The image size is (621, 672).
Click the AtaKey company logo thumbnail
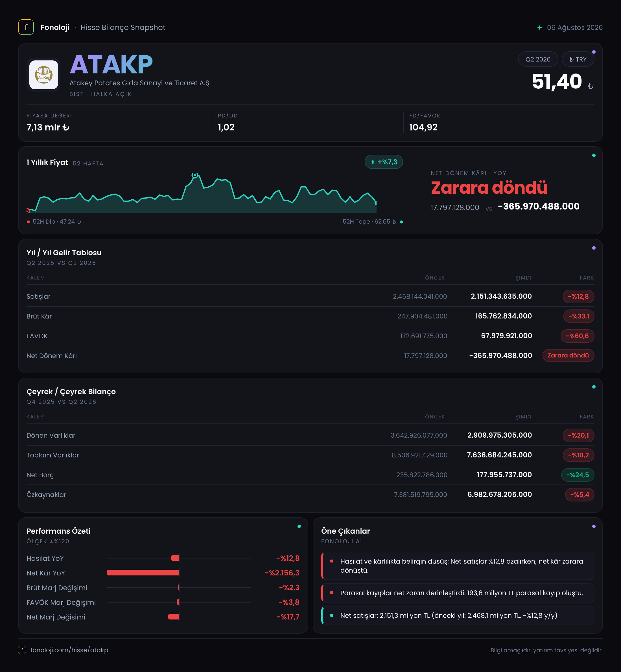coord(44,75)
